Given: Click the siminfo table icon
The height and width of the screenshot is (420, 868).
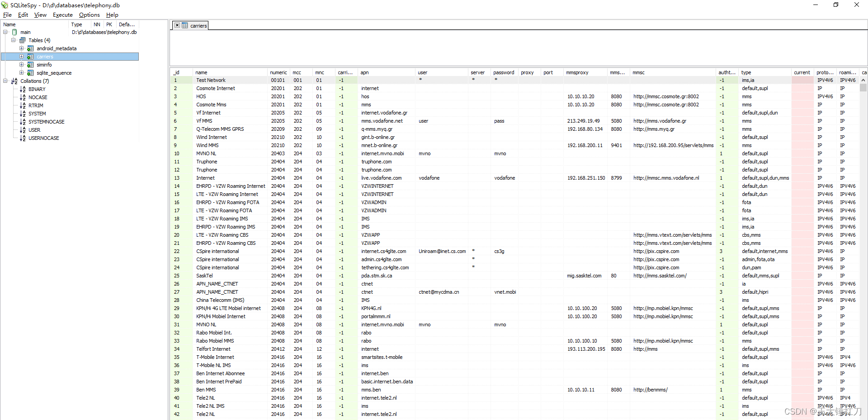Looking at the screenshot, I should pyautogui.click(x=31, y=65).
